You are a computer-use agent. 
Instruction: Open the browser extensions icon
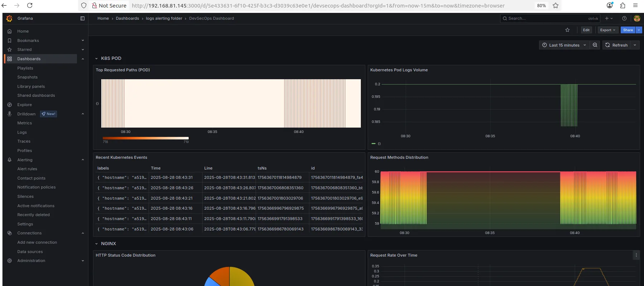click(623, 5)
